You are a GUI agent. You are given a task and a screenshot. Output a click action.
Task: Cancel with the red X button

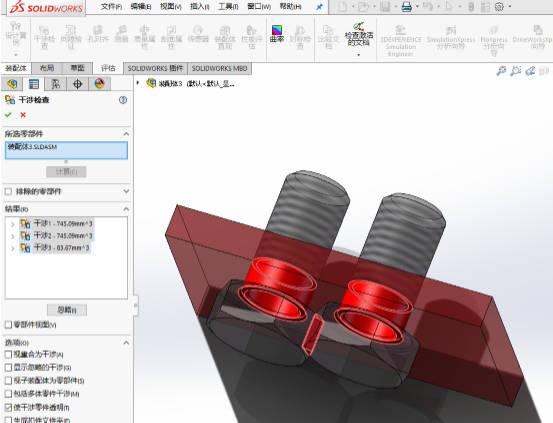pyautogui.click(x=23, y=115)
